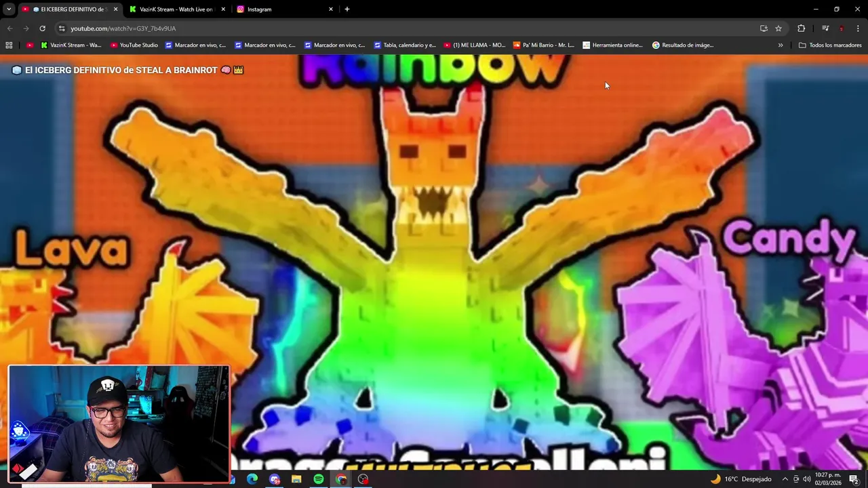Click the Rainbow dragon video to pause
The image size is (868, 488).
click(x=434, y=261)
